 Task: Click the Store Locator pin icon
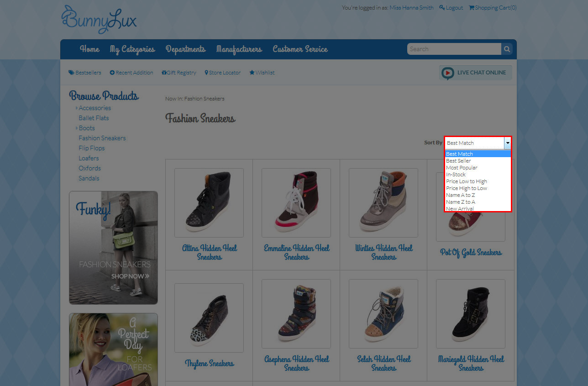pyautogui.click(x=206, y=73)
